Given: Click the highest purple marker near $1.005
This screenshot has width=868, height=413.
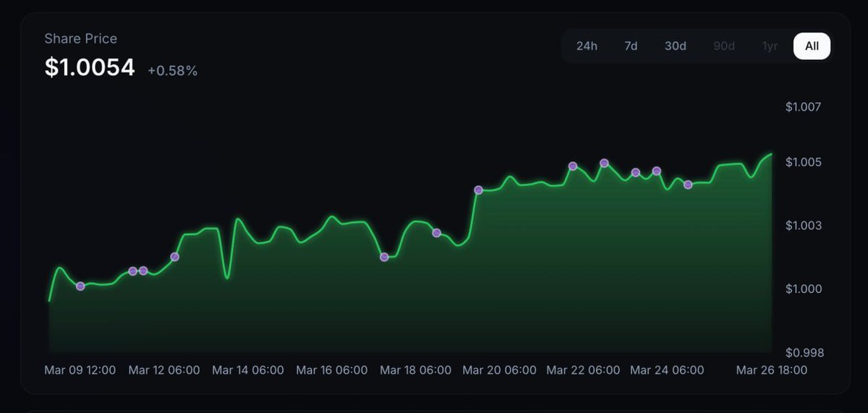Looking at the screenshot, I should [604, 163].
